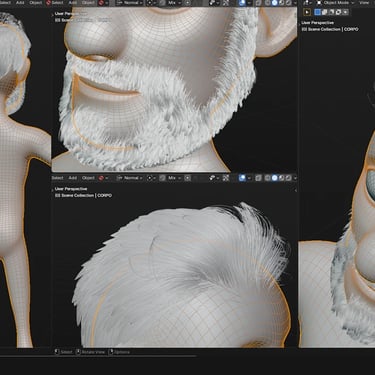Toggle gizmo display in lower viewport header

click(226, 178)
